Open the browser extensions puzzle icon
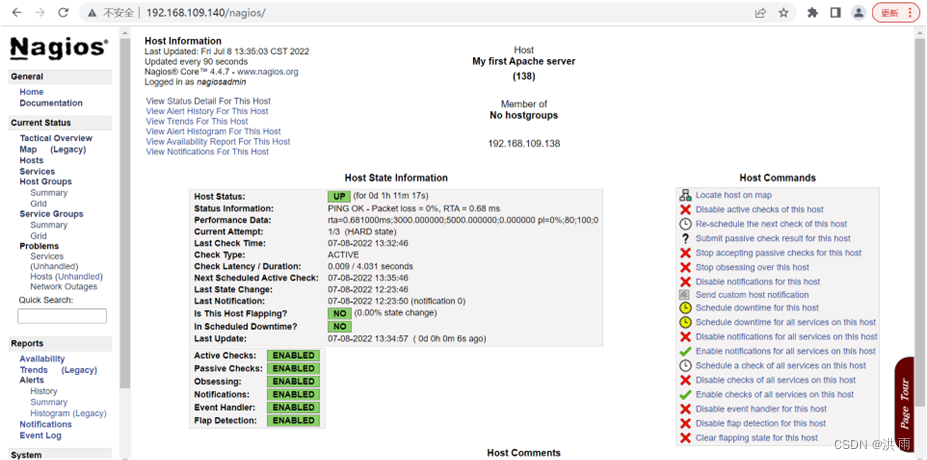 (812, 12)
